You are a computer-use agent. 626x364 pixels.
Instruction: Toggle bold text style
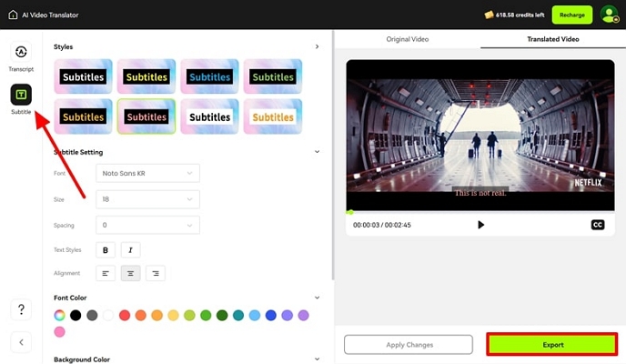click(106, 249)
